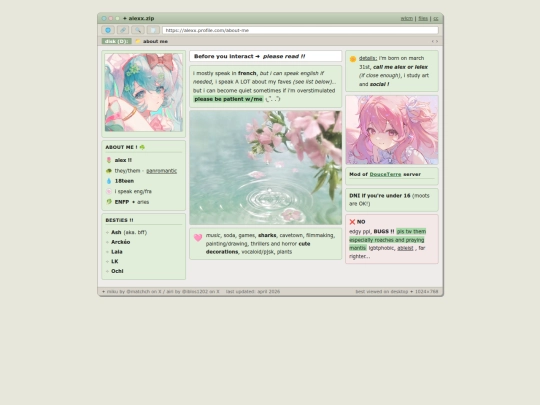Click the bestie name 'Lala'

tap(117, 252)
